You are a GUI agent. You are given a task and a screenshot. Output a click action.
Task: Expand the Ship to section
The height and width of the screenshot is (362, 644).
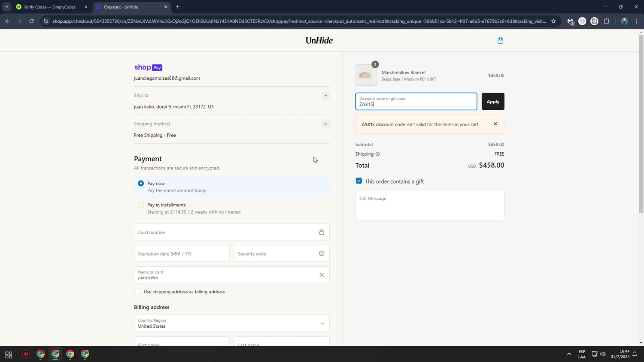(x=325, y=96)
